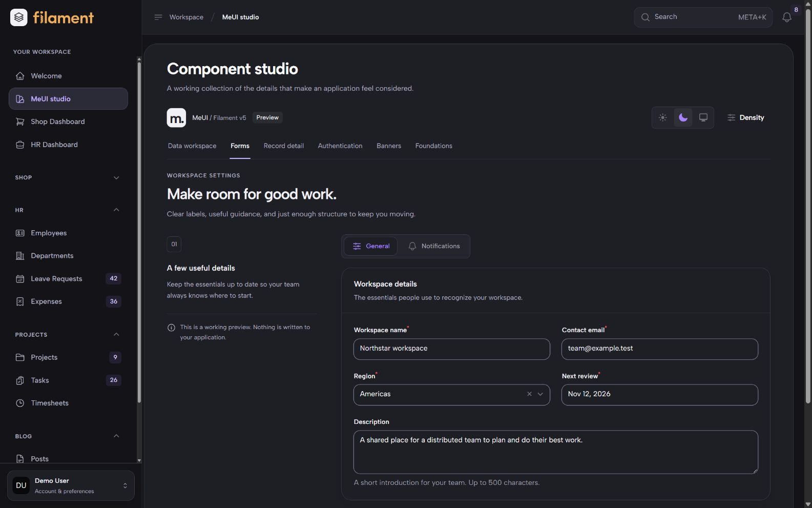
Task: Click the Shop Dashboard cart icon
Action: pos(20,121)
